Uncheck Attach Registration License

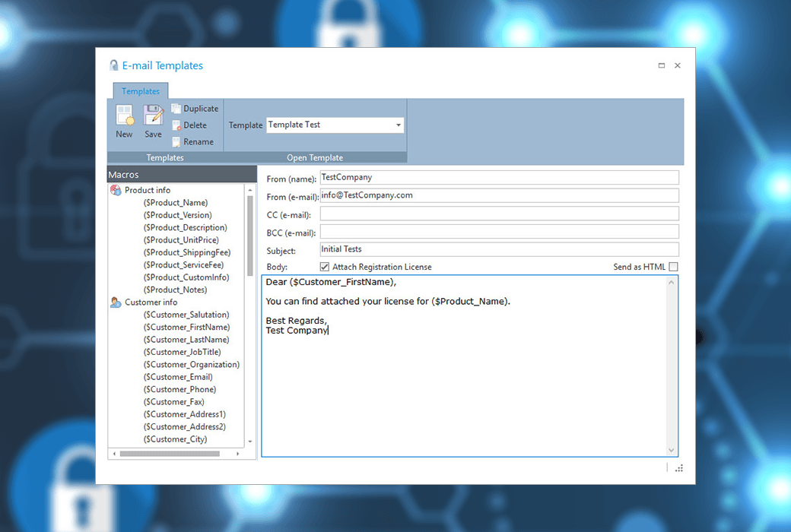coord(325,267)
